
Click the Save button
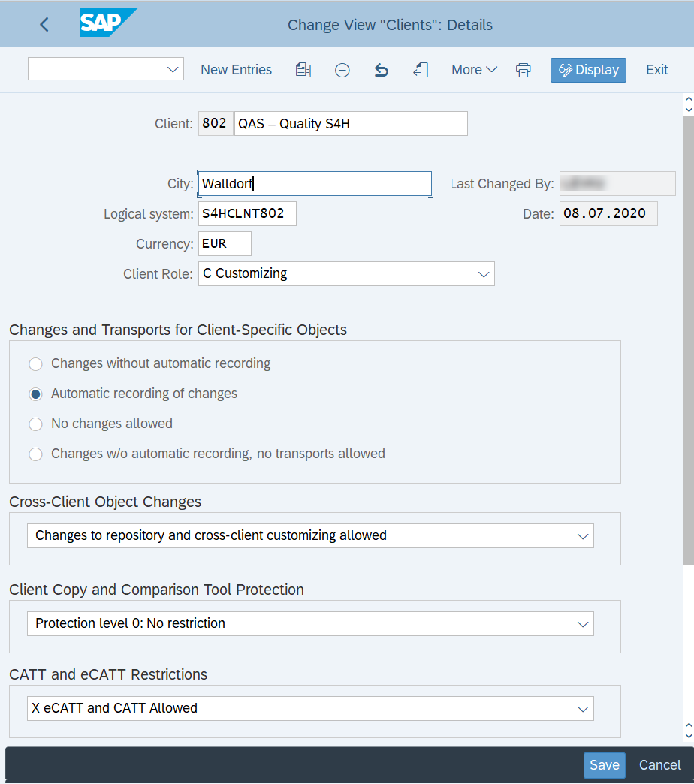605,765
